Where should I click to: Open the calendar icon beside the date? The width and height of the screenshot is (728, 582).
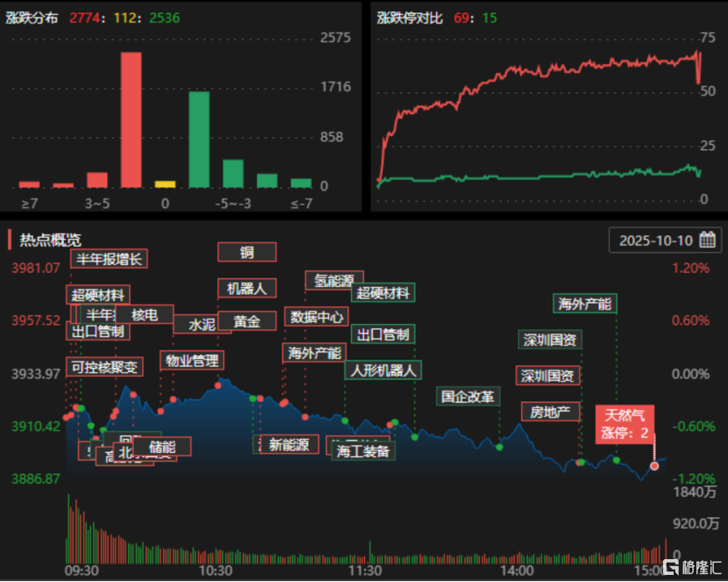[707, 241]
